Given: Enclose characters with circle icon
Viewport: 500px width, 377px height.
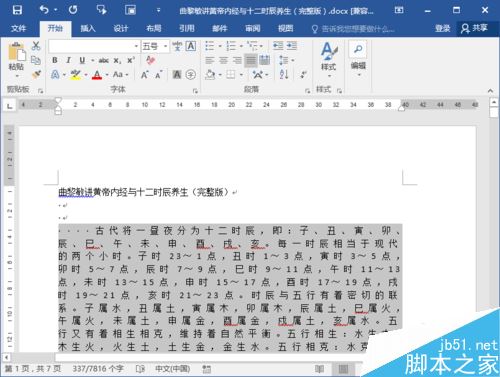Looking at the screenshot, I should [191, 74].
